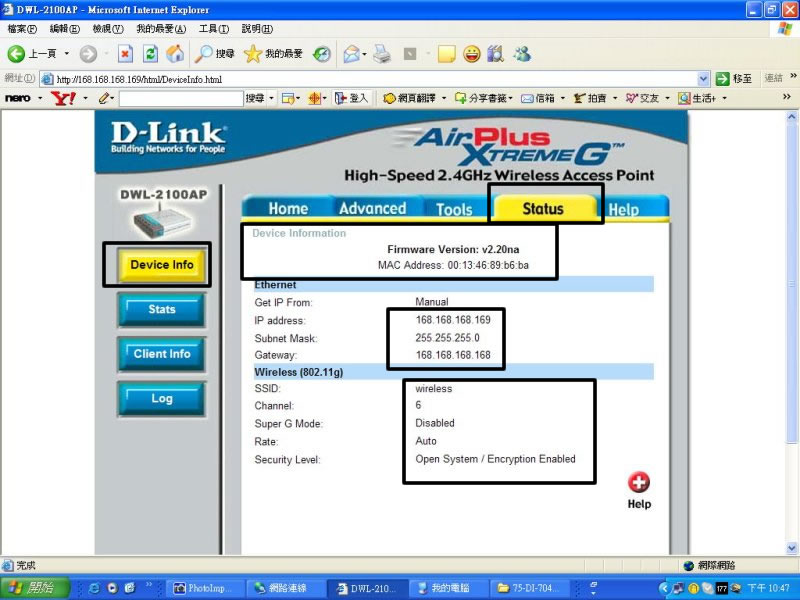Image resolution: width=800 pixels, height=600 pixels.
Task: Switch to the D-Link Help tab
Action: pos(623,209)
